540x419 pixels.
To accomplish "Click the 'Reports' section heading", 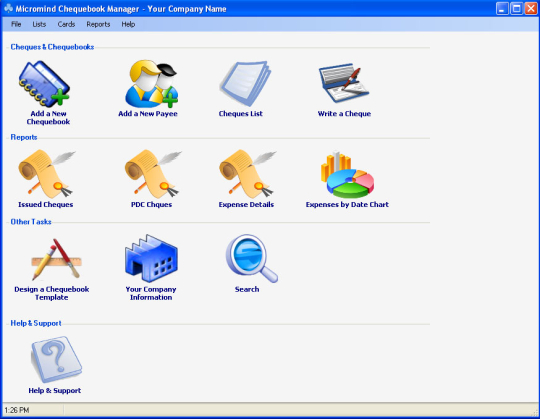I will pos(24,137).
